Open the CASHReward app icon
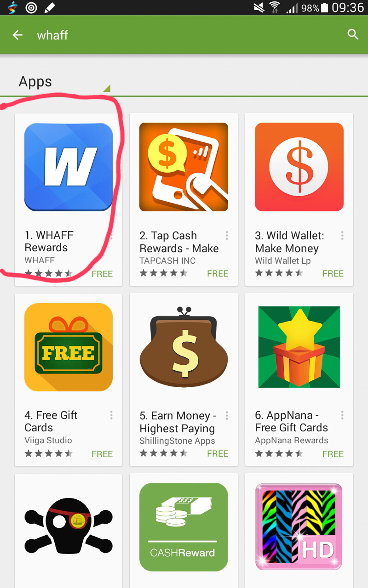This screenshot has height=588, width=368. pos(184,527)
